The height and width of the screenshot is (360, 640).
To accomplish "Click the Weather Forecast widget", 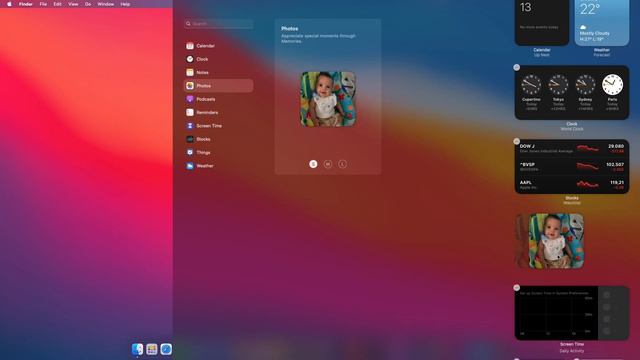I will (602, 22).
